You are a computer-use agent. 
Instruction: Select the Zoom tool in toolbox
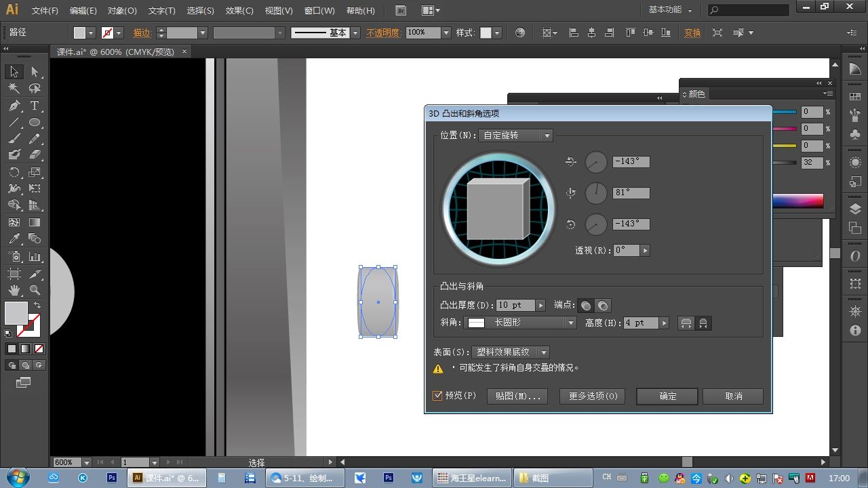[x=35, y=290]
